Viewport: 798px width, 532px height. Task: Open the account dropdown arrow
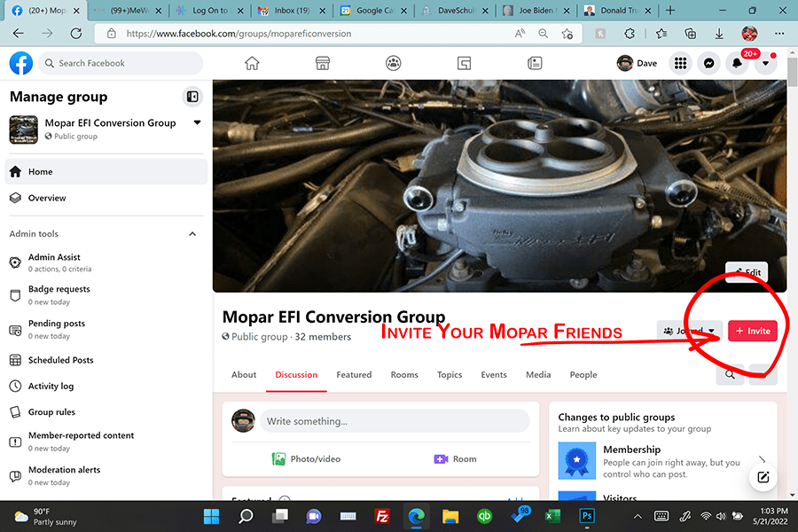click(765, 63)
